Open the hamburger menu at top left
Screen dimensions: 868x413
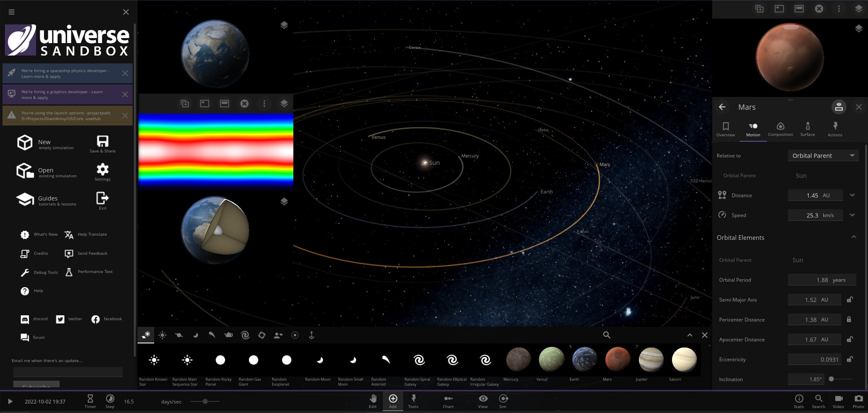pos(12,12)
